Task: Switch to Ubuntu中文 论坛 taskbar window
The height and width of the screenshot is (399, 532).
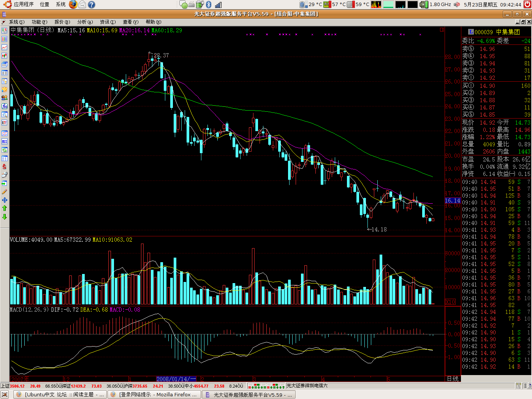Action: [60, 395]
